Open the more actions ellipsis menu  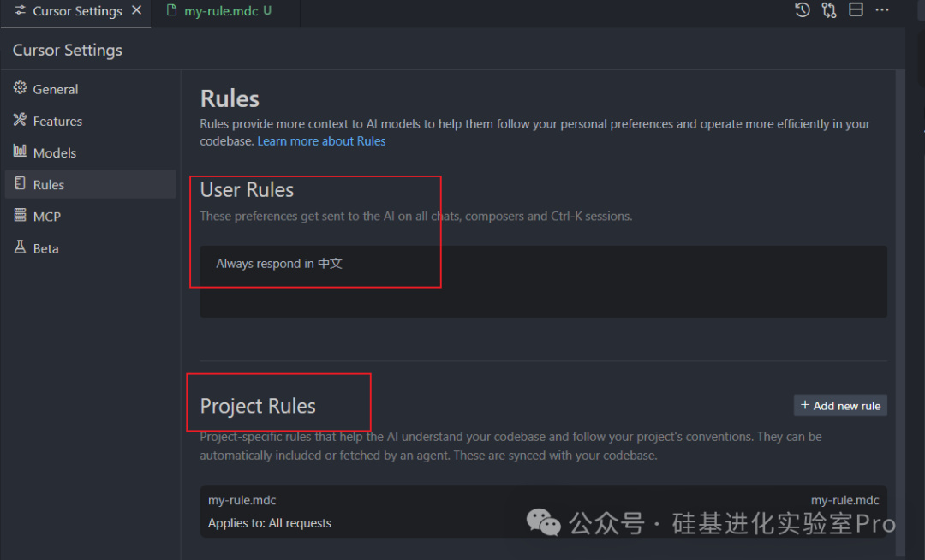882,10
